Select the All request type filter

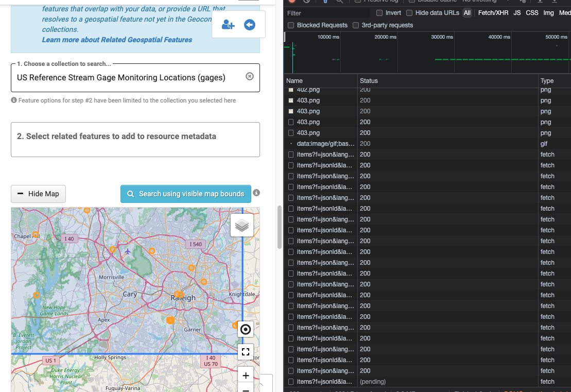(x=467, y=13)
